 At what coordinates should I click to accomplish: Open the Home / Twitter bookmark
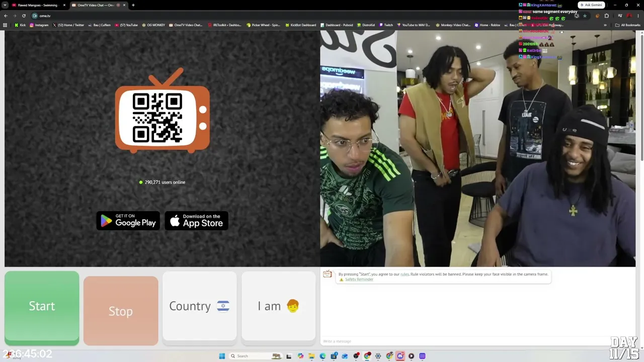[x=68, y=25]
